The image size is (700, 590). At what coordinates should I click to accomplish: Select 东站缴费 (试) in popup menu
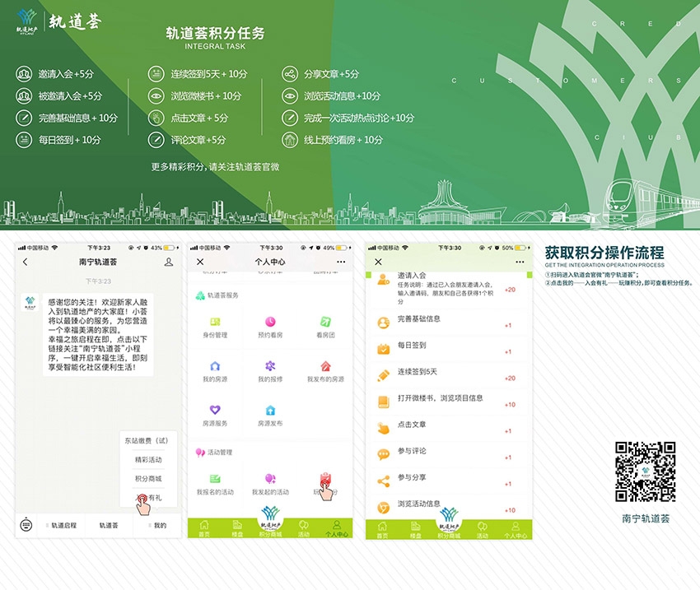(148, 440)
